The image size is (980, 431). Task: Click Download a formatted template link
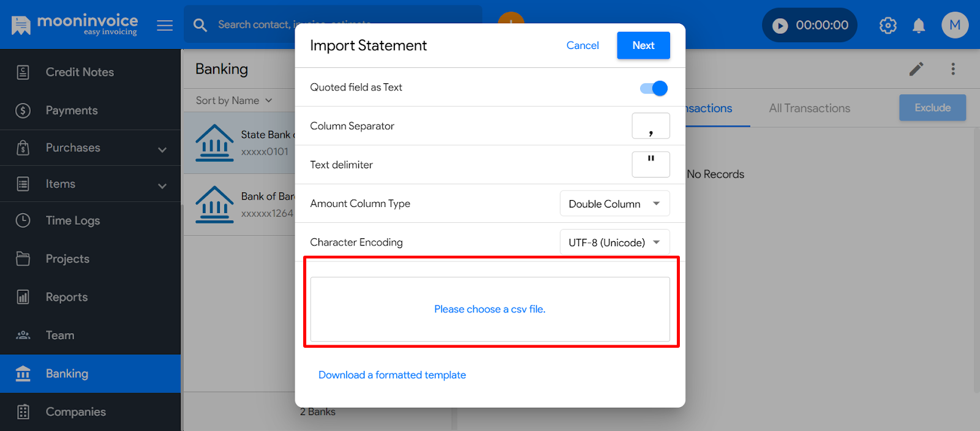coord(392,375)
